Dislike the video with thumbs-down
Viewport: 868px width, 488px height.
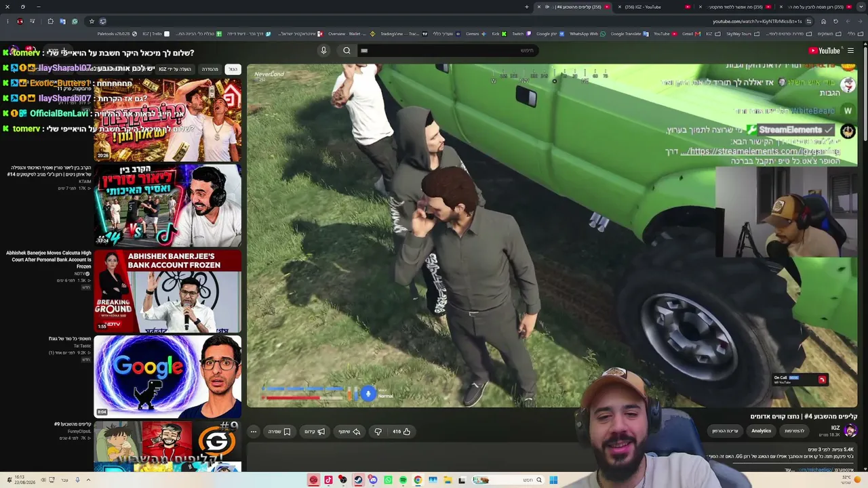378,431
